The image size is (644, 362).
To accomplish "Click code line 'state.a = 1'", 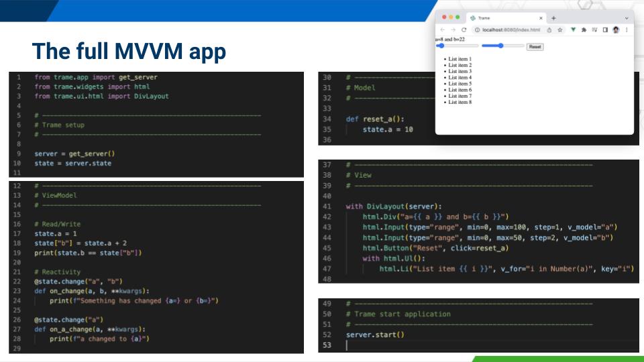I will pyautogui.click(x=56, y=233).
